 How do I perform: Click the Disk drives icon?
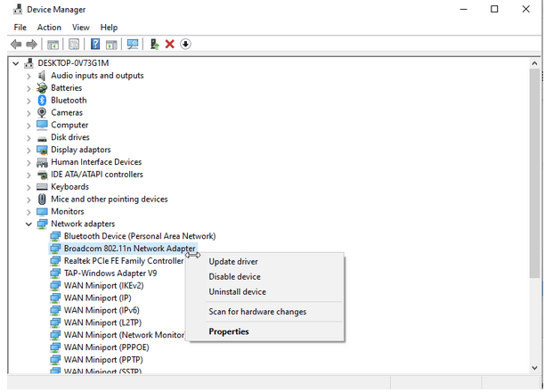[x=42, y=138]
